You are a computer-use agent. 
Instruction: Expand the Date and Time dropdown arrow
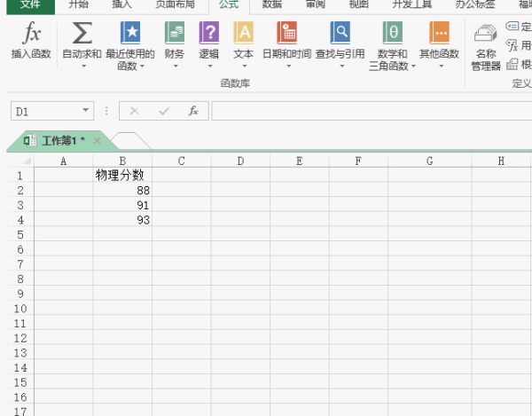tap(288, 67)
